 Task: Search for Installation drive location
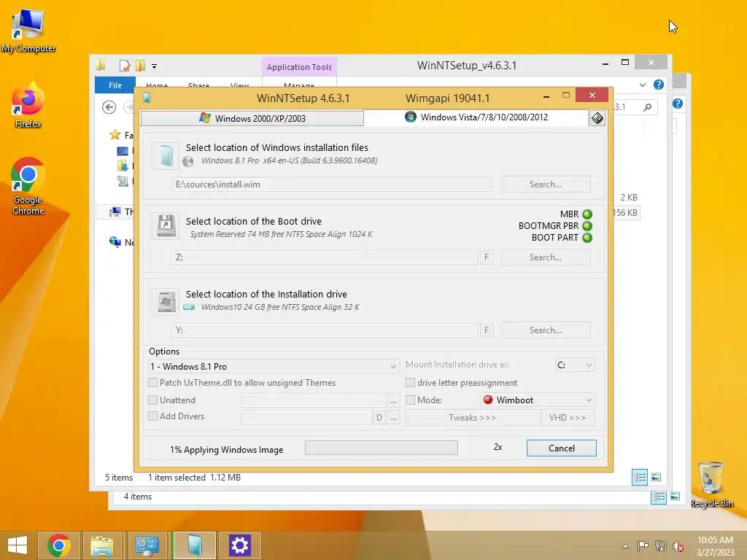tap(546, 330)
